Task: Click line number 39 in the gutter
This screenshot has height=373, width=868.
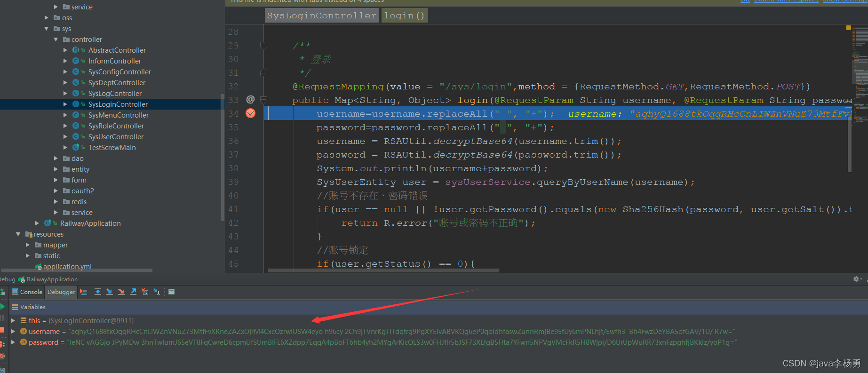Action: click(x=233, y=182)
